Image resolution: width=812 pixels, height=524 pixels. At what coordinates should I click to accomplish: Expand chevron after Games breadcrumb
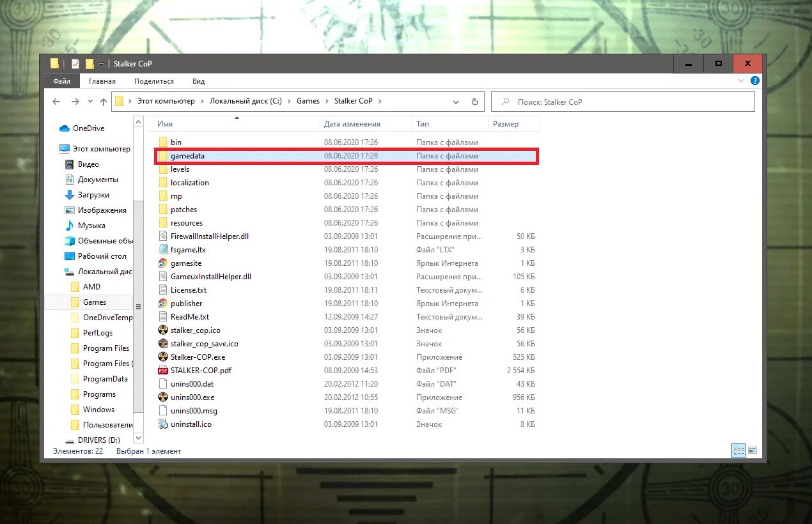327,101
